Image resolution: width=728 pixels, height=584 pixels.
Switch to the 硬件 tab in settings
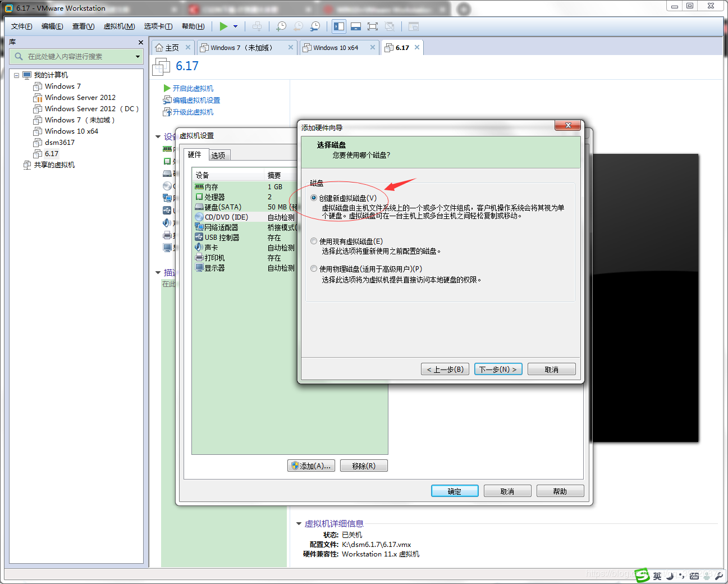pos(195,155)
